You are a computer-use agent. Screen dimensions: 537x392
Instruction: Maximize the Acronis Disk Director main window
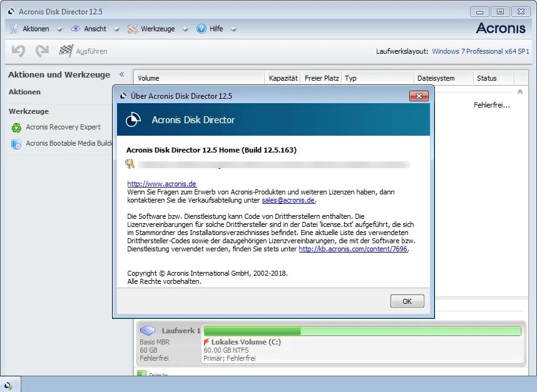tap(500, 12)
